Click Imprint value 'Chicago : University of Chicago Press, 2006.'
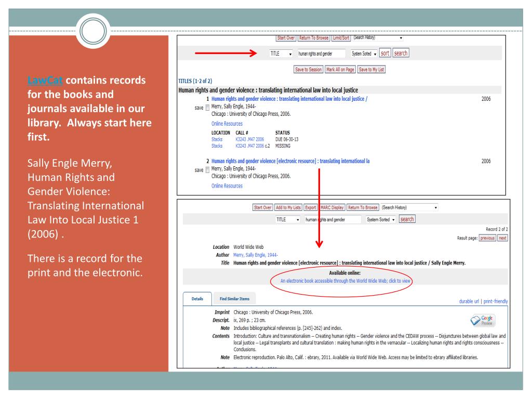Viewport: 532px width, 399px height. point(273,312)
